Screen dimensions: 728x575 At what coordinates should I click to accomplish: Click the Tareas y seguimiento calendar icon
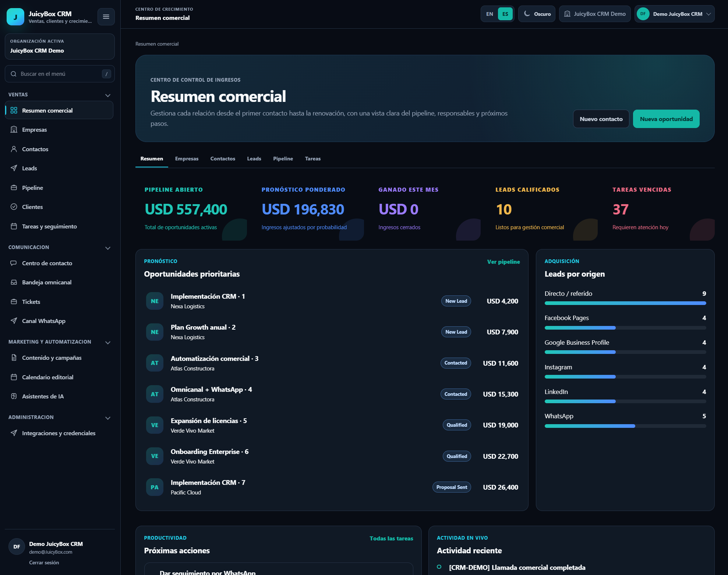point(14,226)
